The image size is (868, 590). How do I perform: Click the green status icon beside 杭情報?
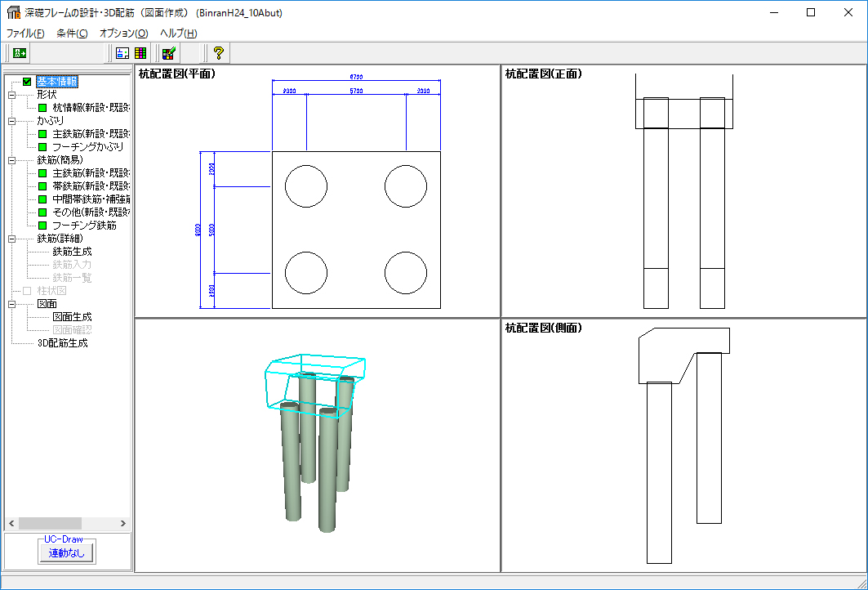42,108
